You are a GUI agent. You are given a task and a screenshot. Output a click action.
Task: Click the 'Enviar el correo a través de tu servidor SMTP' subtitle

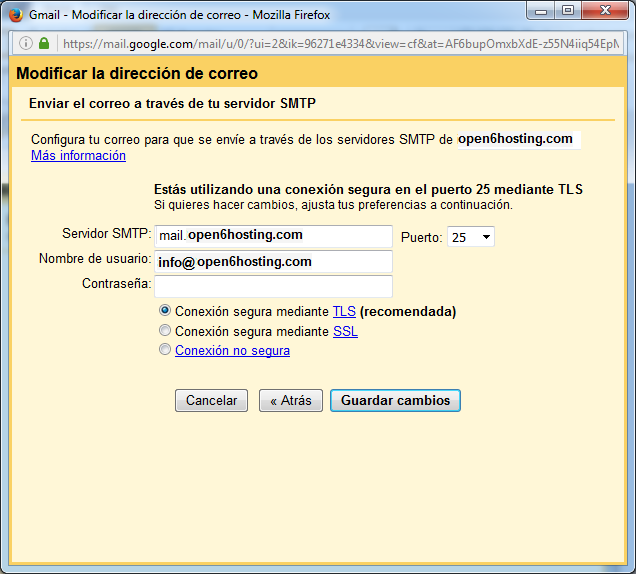[x=172, y=103]
